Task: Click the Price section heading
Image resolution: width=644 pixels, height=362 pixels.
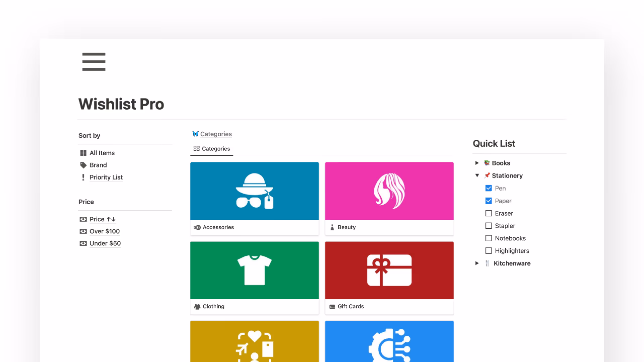Action: coord(86,202)
